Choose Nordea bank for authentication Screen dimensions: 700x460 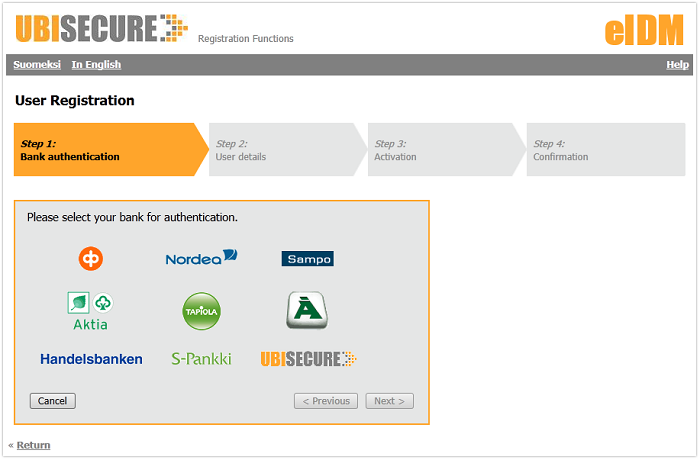pos(201,258)
